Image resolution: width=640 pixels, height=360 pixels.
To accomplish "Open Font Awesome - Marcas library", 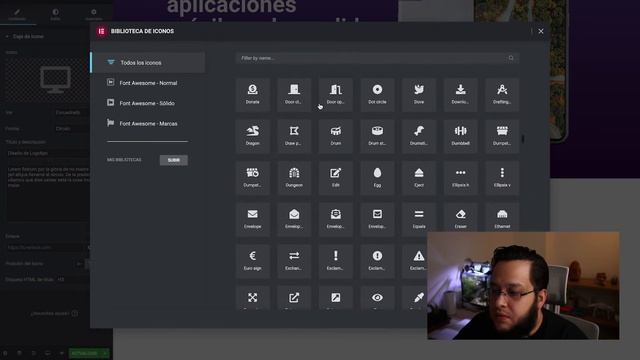I will (x=148, y=123).
